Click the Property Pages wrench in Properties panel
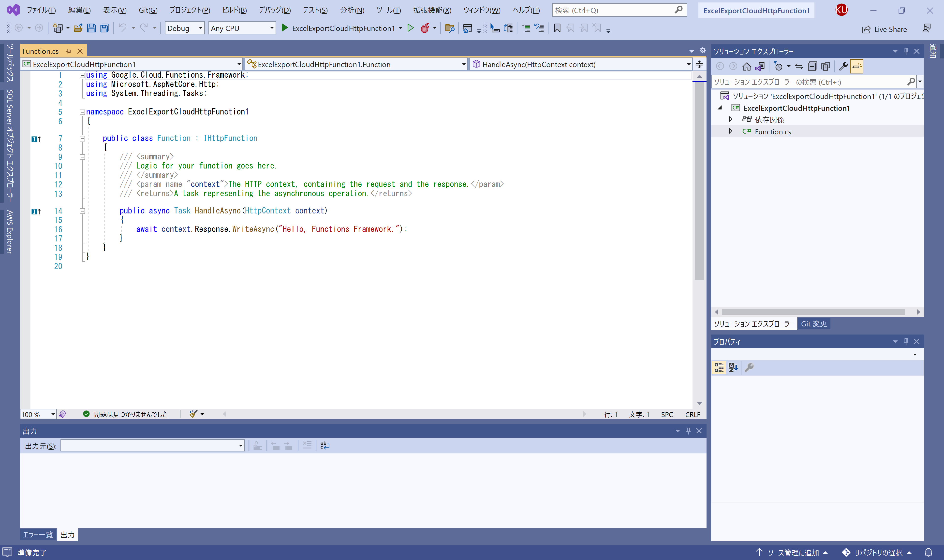The width and height of the screenshot is (944, 560). click(x=749, y=367)
